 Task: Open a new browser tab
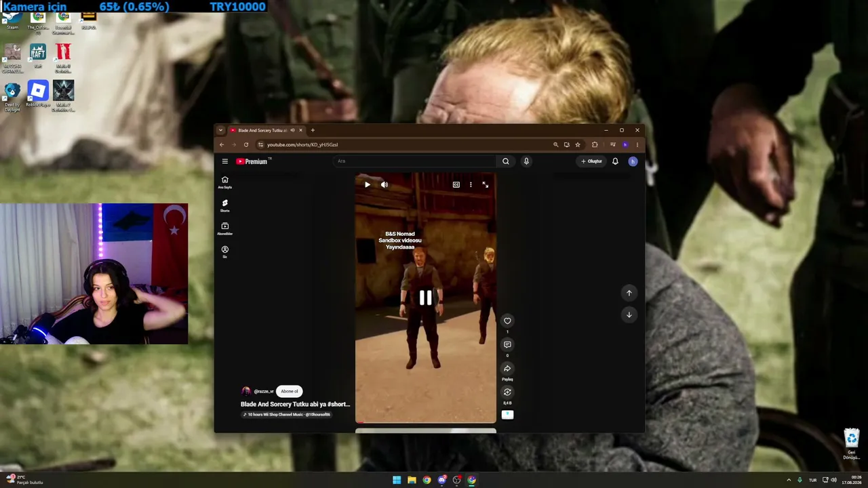coord(313,130)
